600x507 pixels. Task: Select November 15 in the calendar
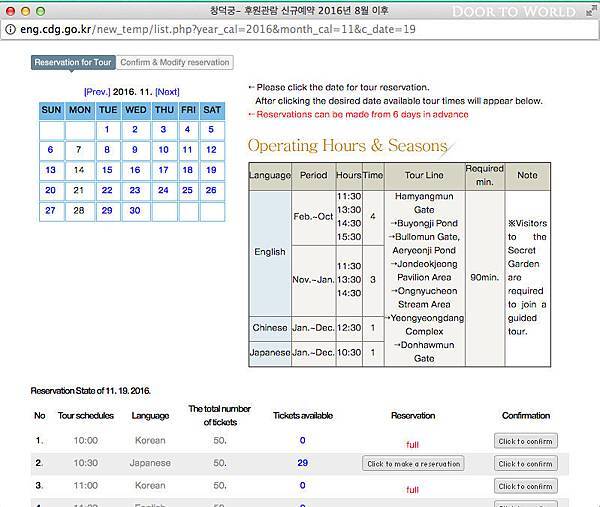tap(107, 170)
